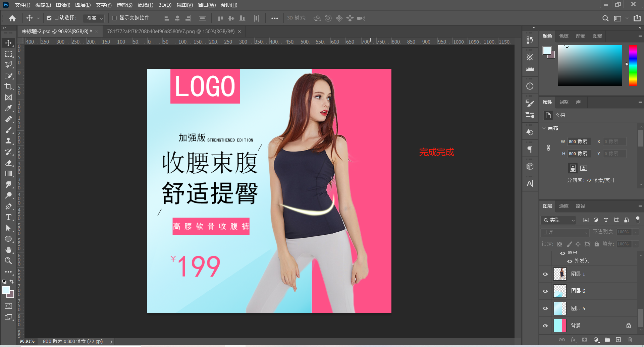The image size is (644, 347).
Task: Select the Rectangular Marquee tool
Action: (8, 54)
